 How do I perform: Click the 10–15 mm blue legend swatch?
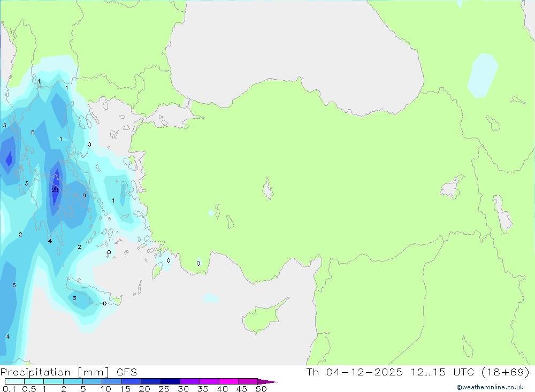tap(112, 381)
